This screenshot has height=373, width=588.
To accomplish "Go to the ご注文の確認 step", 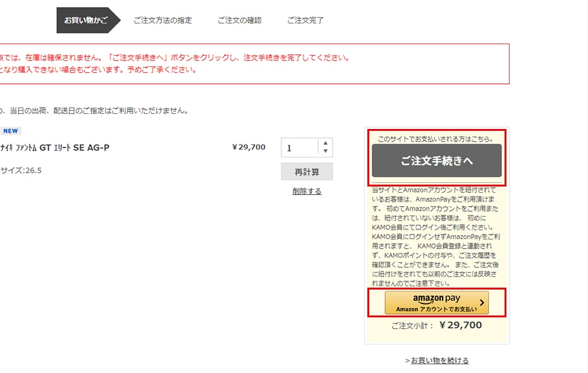I will [239, 20].
